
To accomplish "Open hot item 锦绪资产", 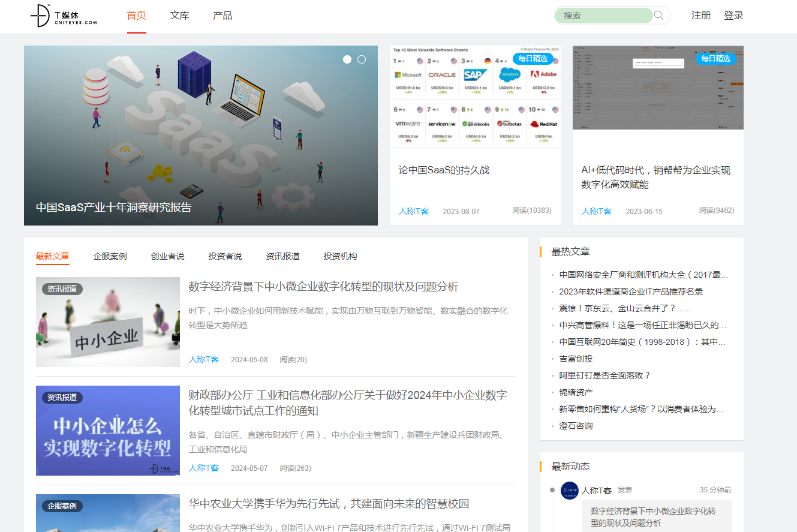I will 576,392.
